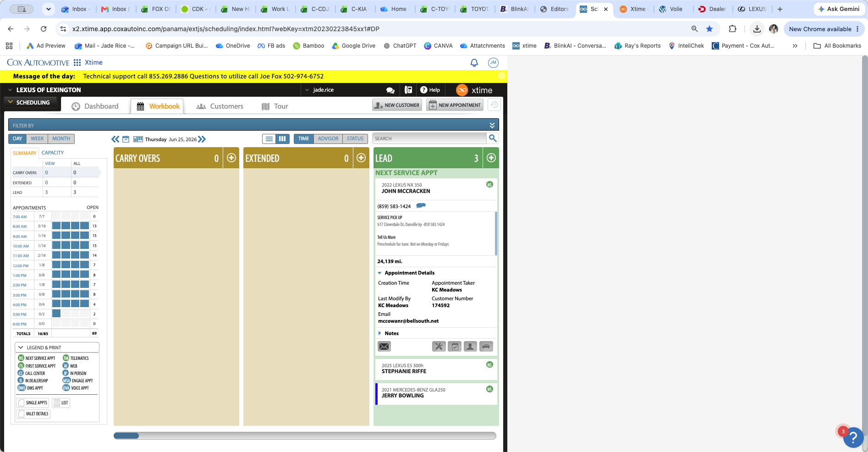Open the Lexus of Lexington dealer dropdown

point(10,90)
